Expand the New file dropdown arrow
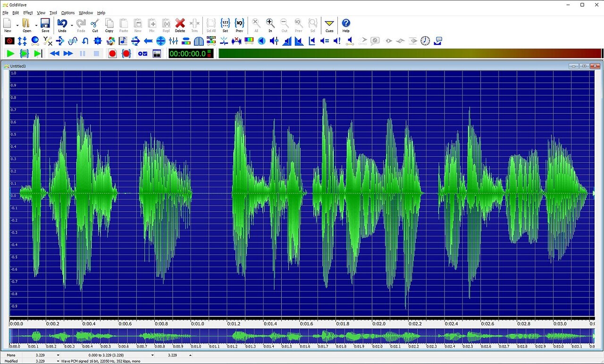The height and width of the screenshot is (364, 604). coord(17,25)
